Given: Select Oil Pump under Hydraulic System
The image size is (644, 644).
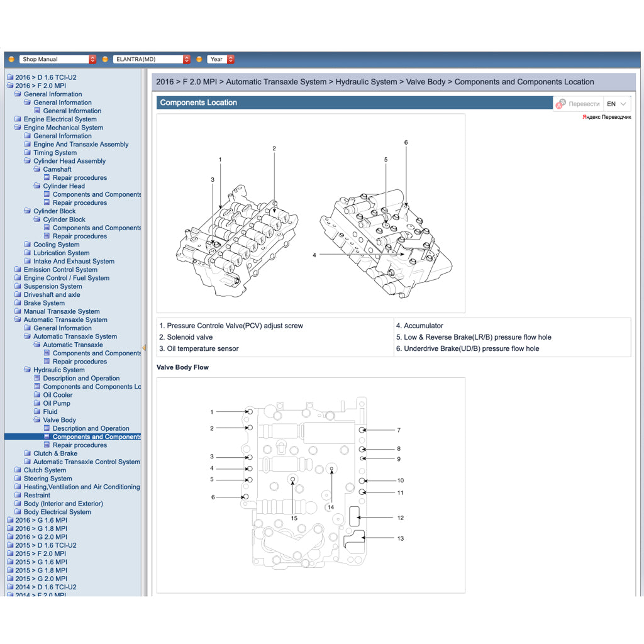Looking at the screenshot, I should click(57, 403).
